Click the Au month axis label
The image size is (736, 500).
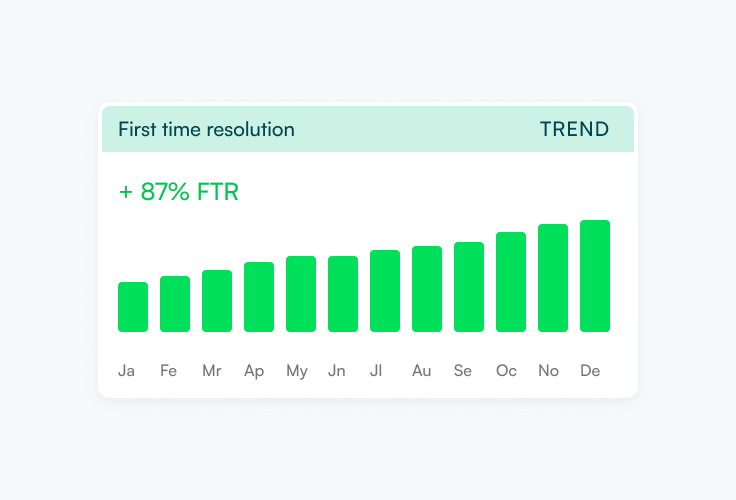coord(422,371)
